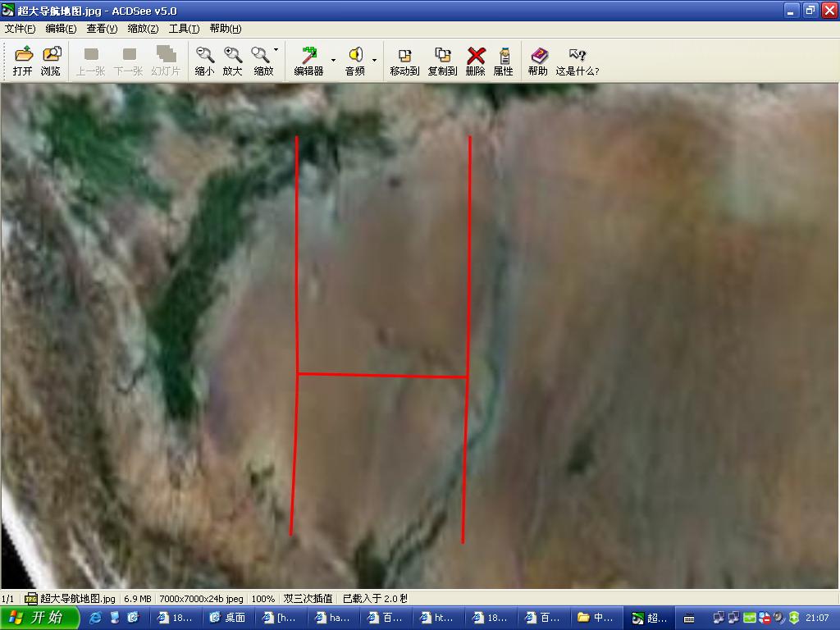840x630 pixels.
Task: Expand the 编辑器 dropdown arrow
Action: pos(333,60)
